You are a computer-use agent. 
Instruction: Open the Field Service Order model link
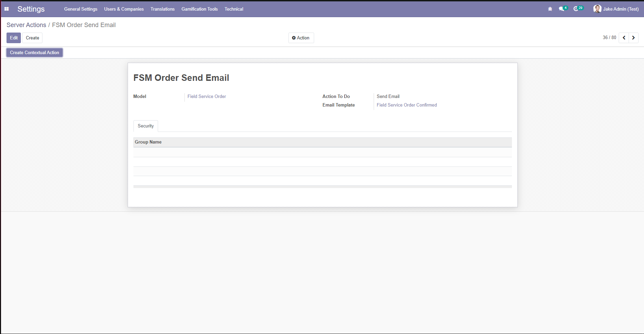point(206,96)
